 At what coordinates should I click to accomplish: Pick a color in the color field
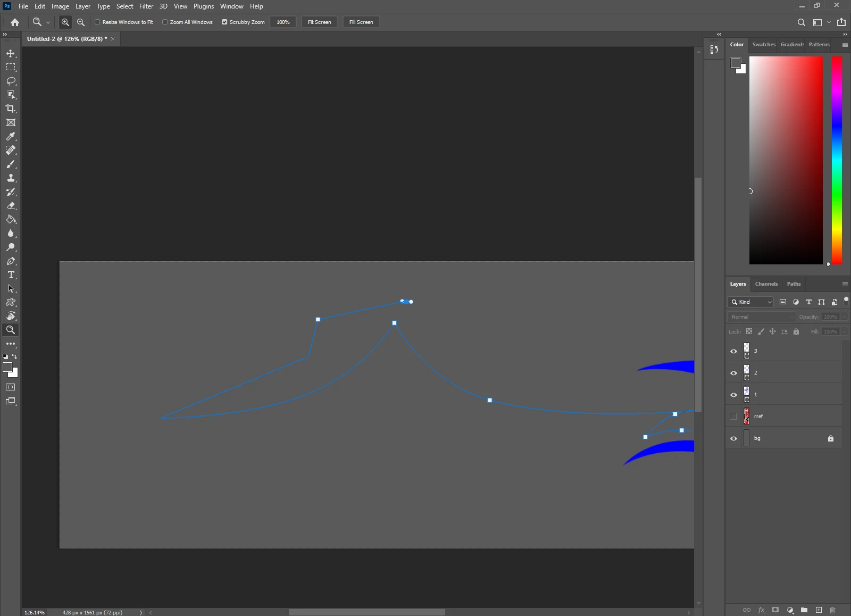(x=786, y=160)
